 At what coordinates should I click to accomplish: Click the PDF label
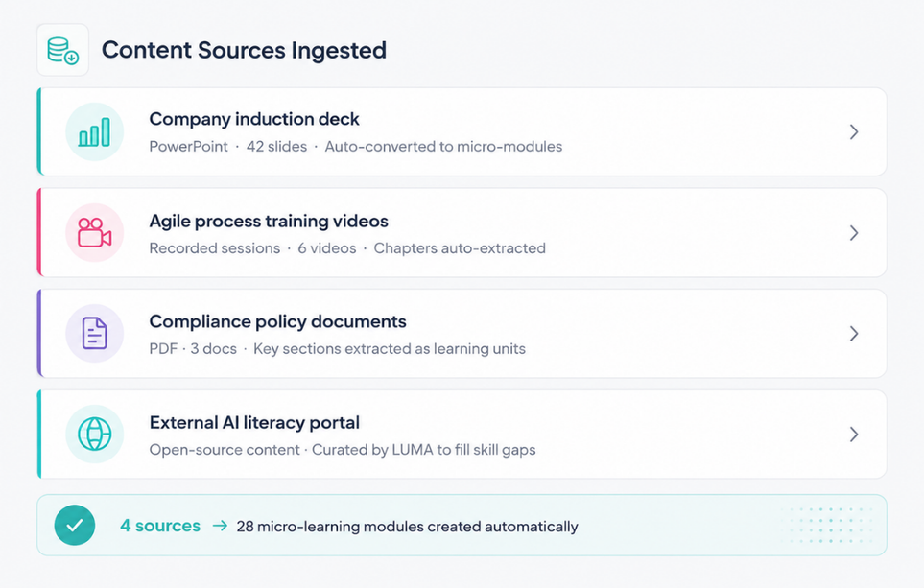tap(163, 349)
